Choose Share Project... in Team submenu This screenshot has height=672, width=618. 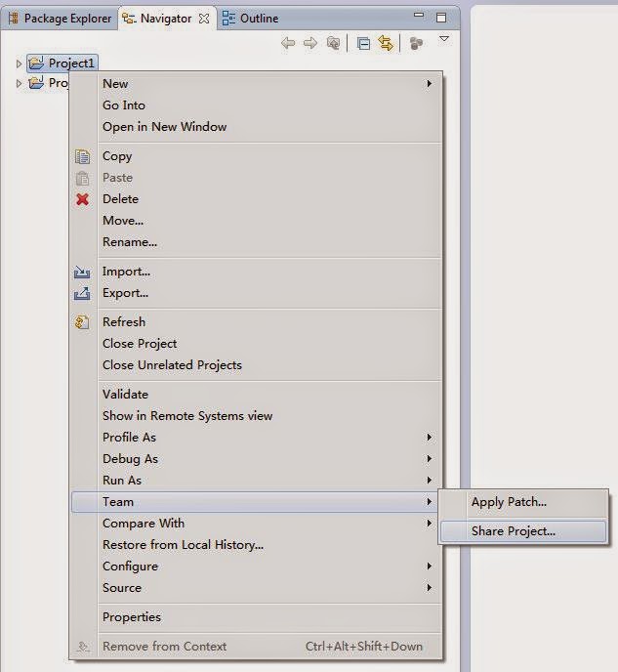[x=523, y=531]
